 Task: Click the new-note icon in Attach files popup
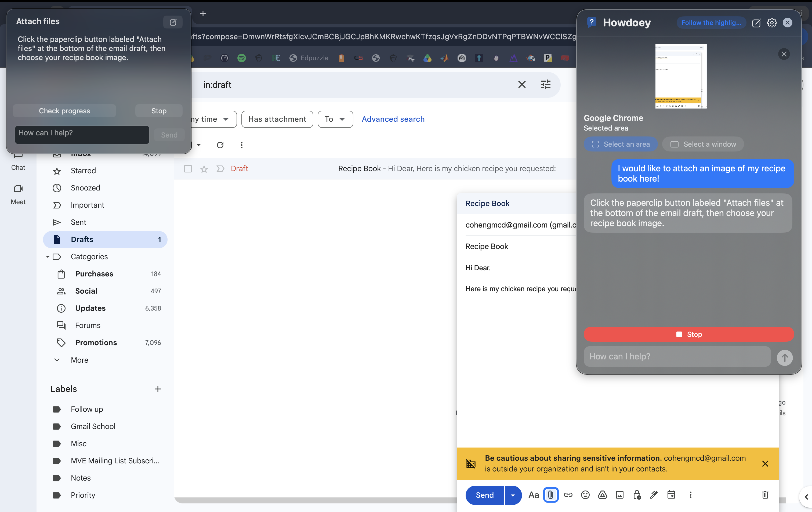(173, 22)
